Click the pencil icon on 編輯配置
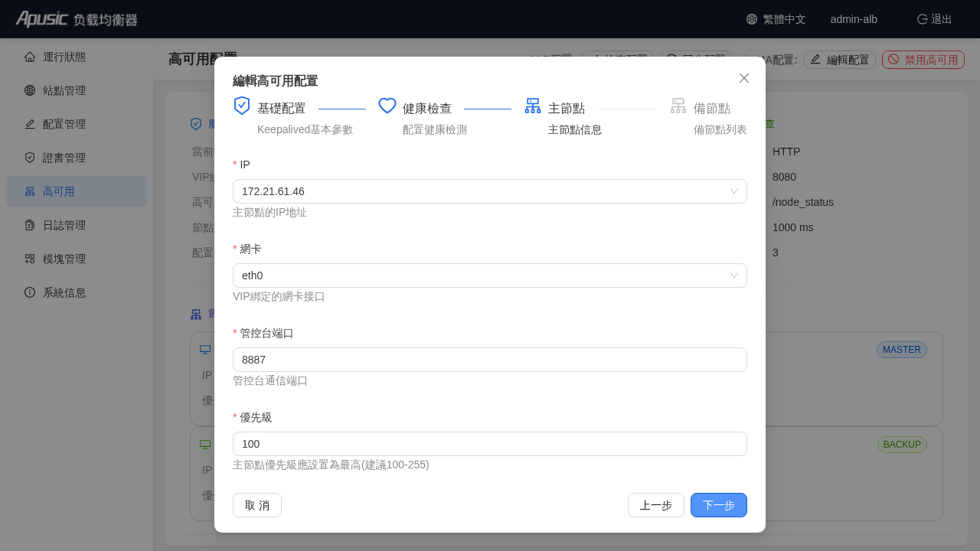Viewport: 980px width, 551px height. point(815,59)
